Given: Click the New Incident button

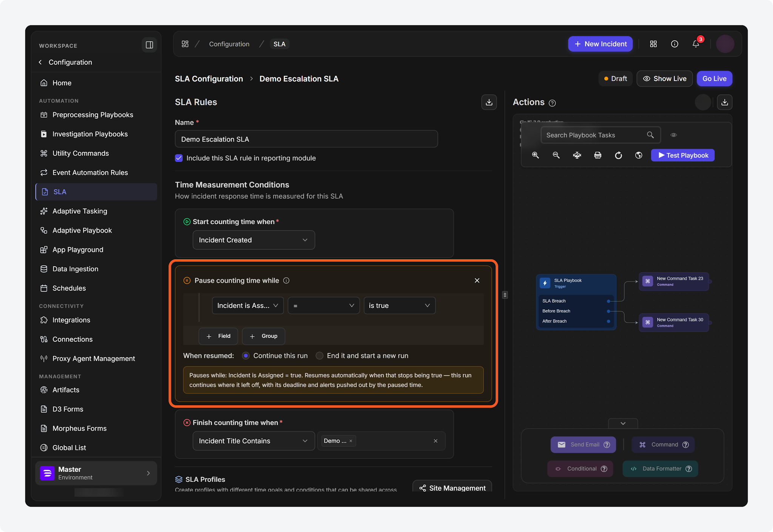Looking at the screenshot, I should (x=600, y=44).
